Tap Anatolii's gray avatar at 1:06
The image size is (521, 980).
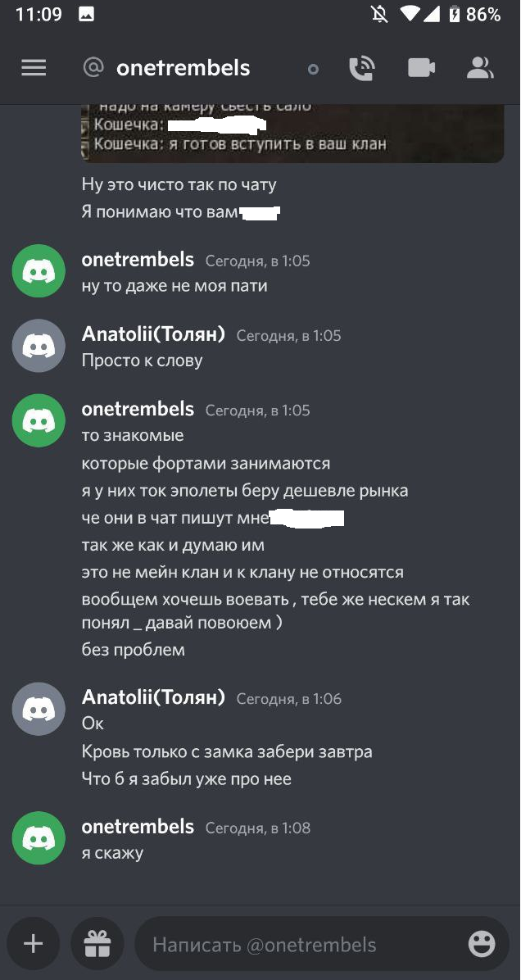pos(39,709)
